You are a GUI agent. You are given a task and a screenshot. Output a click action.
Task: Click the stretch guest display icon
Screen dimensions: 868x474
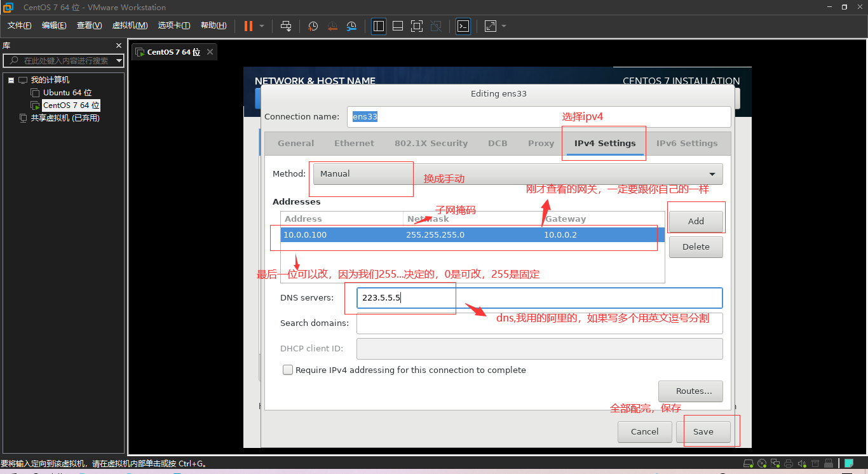pyautogui.click(x=491, y=26)
